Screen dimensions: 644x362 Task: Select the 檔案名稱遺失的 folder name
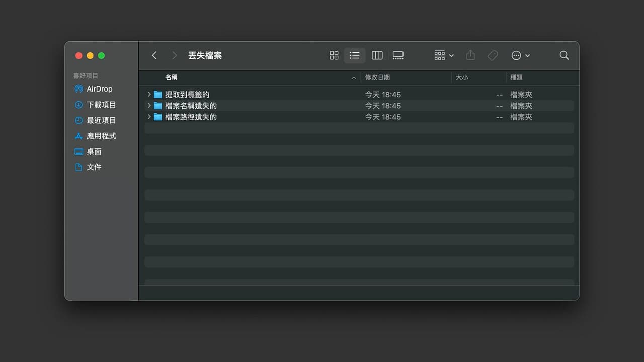pos(191,106)
